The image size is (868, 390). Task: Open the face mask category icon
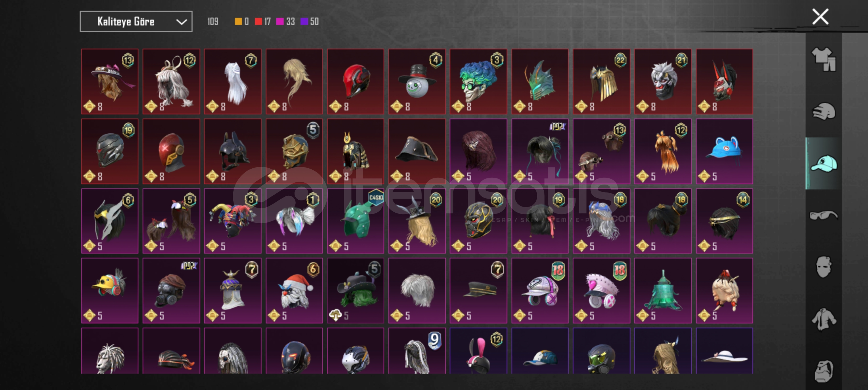point(824,267)
